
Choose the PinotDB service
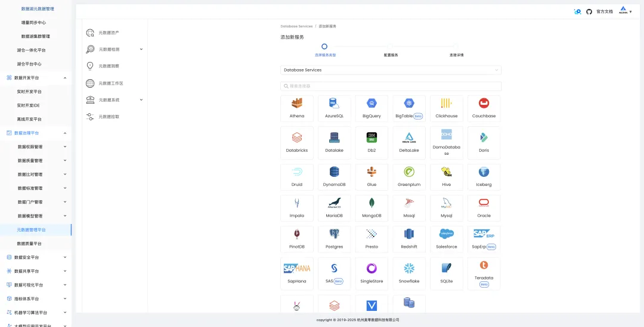(x=297, y=239)
